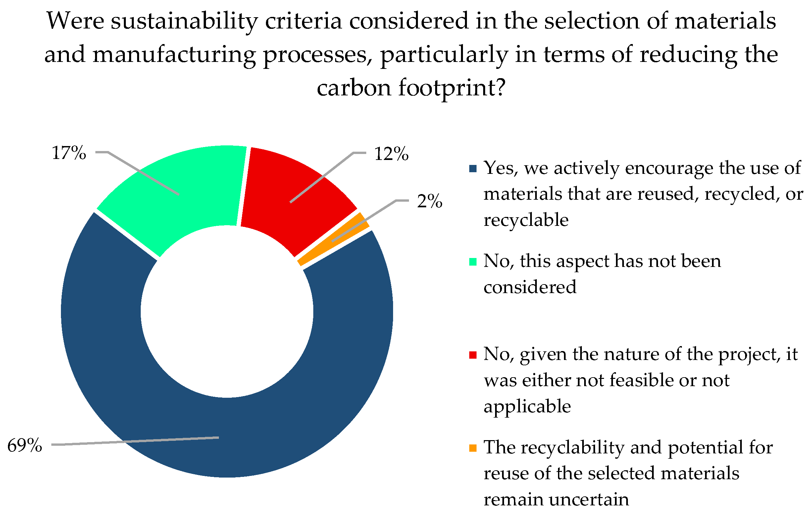
Task: Click the orange legend color swatch
Action: tap(473, 448)
